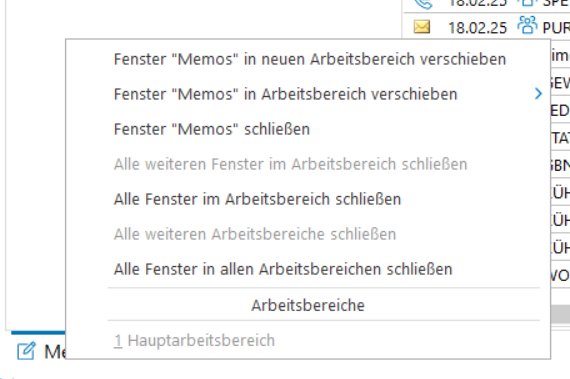Viewport: 570px width, 379px height.
Task: Choose 'Fenster "Memos" schließen'
Action: 212,129
